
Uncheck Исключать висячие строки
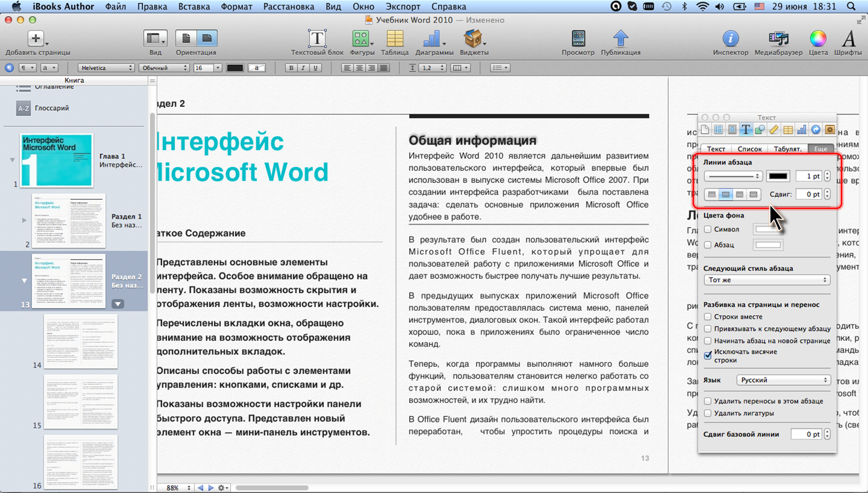[708, 356]
